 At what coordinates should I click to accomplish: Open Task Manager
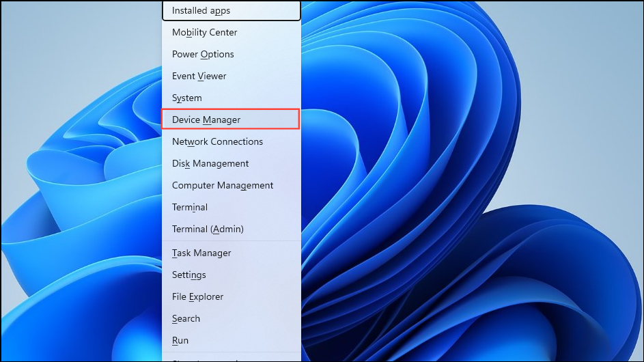click(x=232, y=253)
